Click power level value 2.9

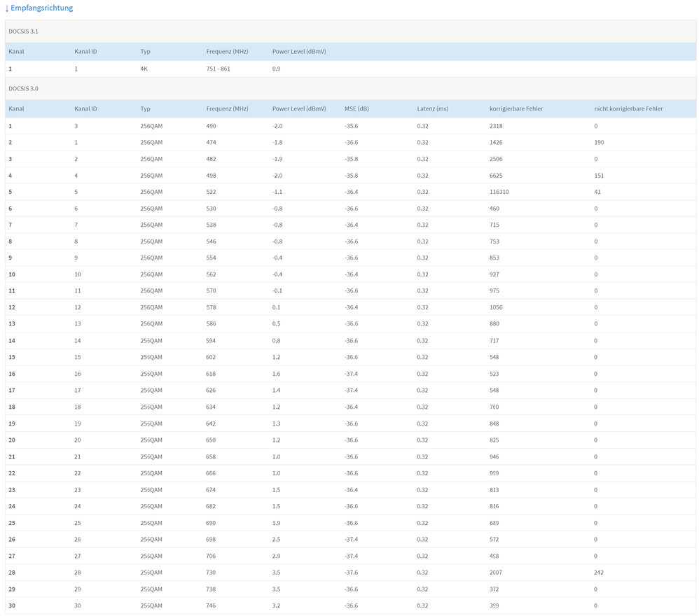click(277, 556)
